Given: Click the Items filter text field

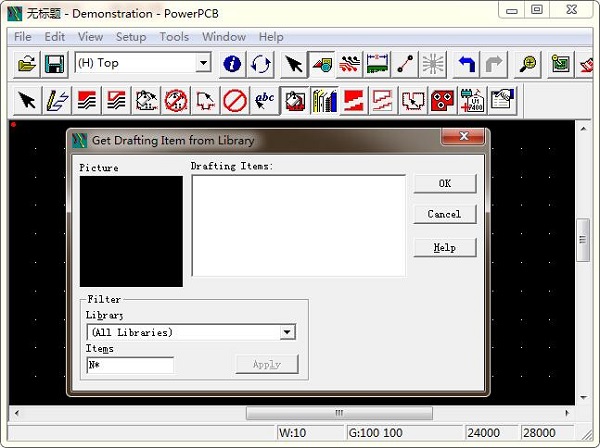Looking at the screenshot, I should click(130, 365).
